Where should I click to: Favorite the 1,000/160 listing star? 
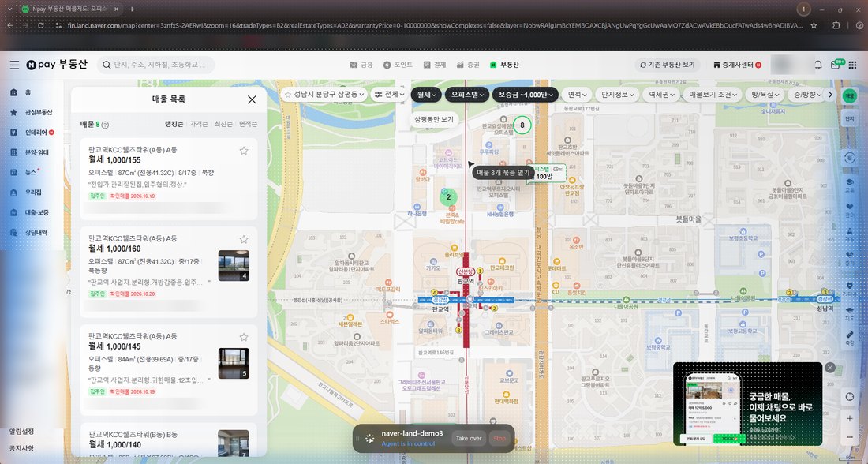[244, 239]
